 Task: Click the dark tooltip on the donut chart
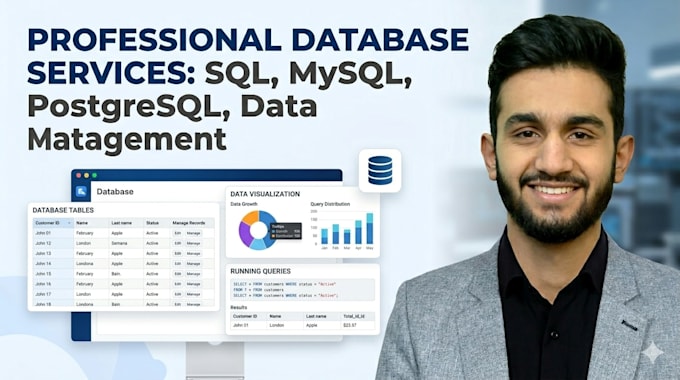[285, 231]
